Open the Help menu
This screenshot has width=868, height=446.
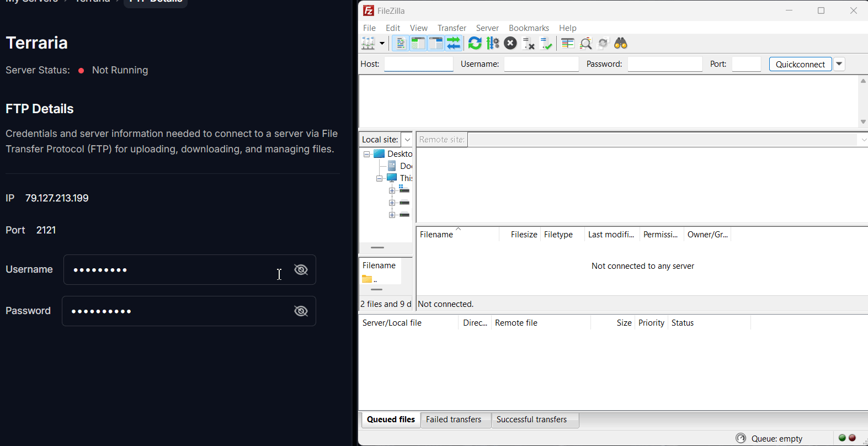(x=567, y=28)
